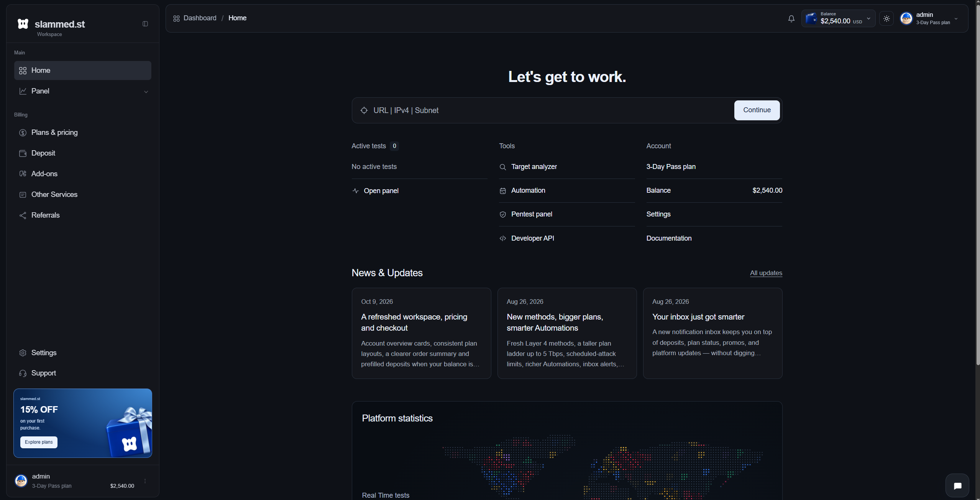The image size is (980, 500).
Task: Go to Deposit in sidebar
Action: 83,153
